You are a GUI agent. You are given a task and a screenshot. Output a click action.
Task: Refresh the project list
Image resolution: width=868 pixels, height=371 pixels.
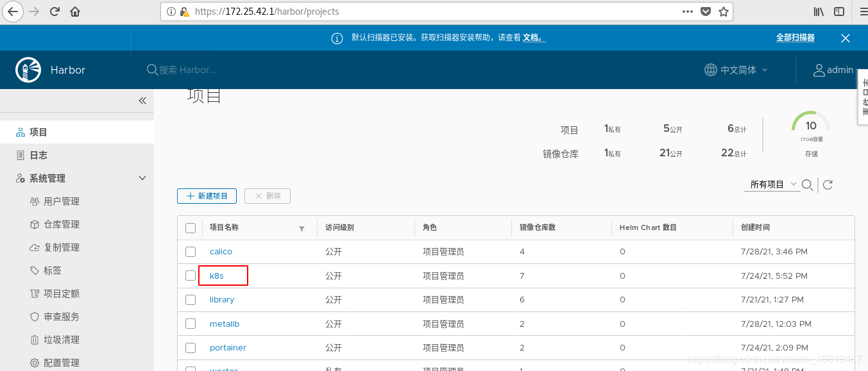pyautogui.click(x=828, y=185)
